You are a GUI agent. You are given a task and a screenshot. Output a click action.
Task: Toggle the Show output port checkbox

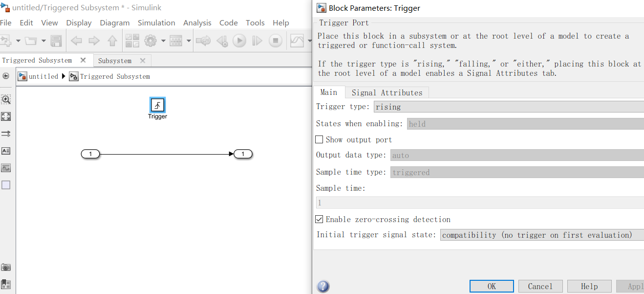[319, 140]
